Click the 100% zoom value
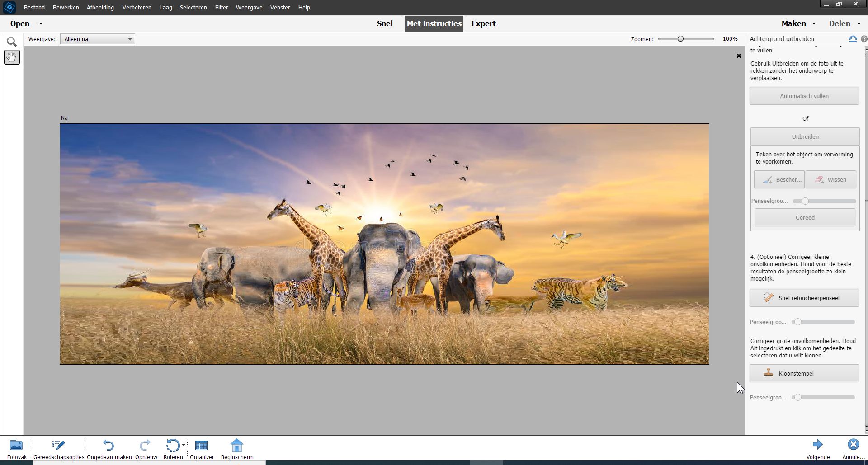 pyautogui.click(x=730, y=39)
